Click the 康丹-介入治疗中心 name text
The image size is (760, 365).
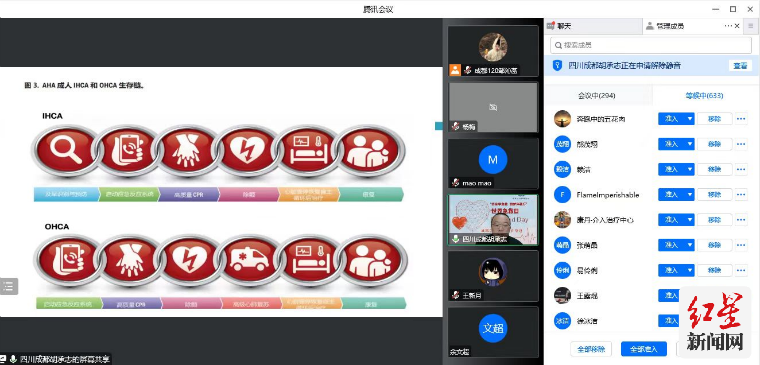coord(605,220)
